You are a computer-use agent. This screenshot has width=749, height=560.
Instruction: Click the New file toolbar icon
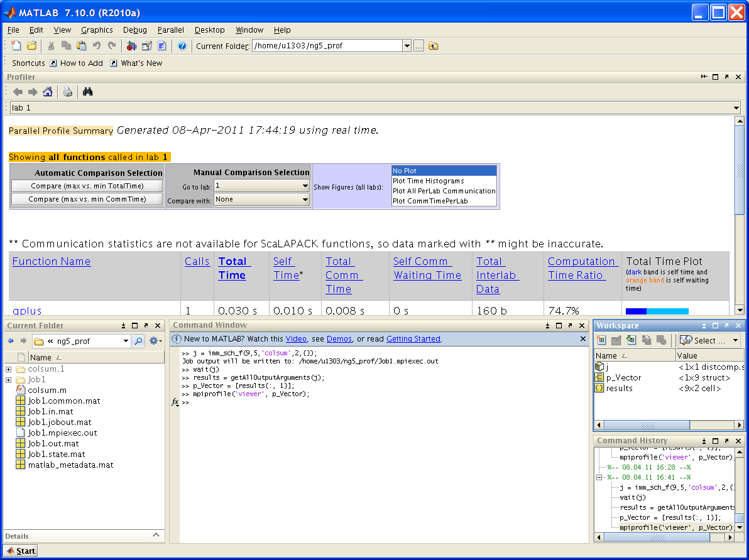16,46
